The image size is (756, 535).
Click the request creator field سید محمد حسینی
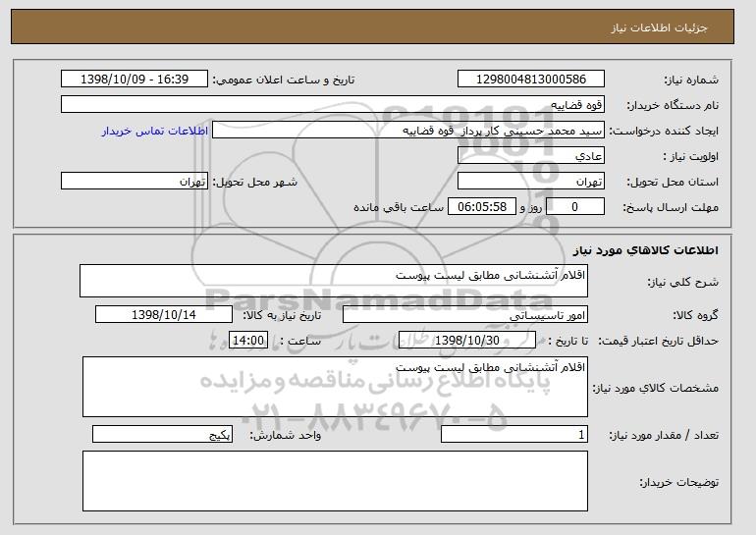click(408, 131)
